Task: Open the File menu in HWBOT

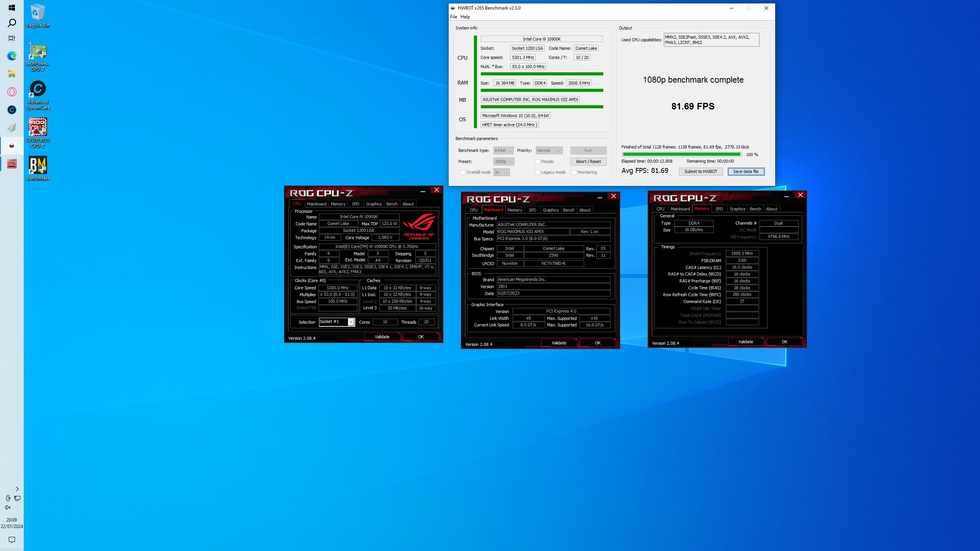Action: coord(454,17)
